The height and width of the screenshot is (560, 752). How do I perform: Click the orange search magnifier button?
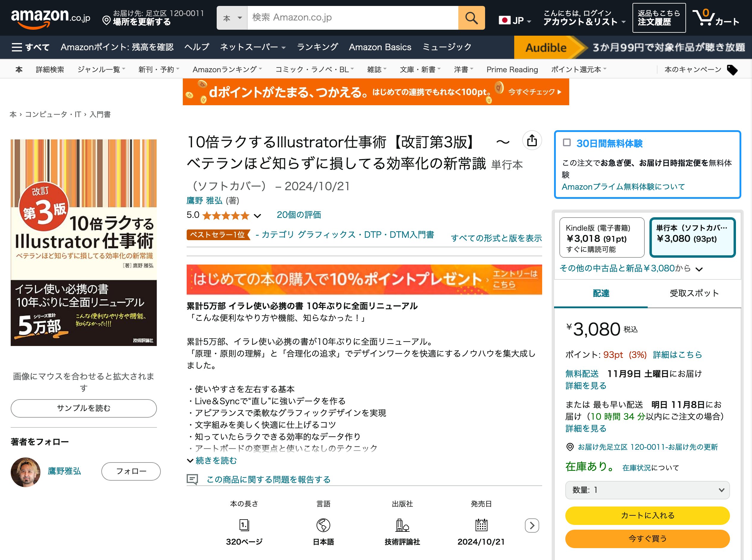coord(471,18)
